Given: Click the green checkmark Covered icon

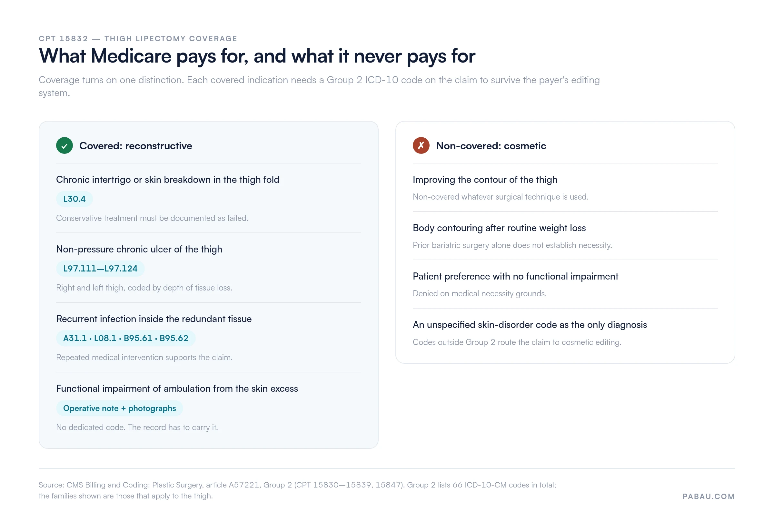Looking at the screenshot, I should coord(64,146).
